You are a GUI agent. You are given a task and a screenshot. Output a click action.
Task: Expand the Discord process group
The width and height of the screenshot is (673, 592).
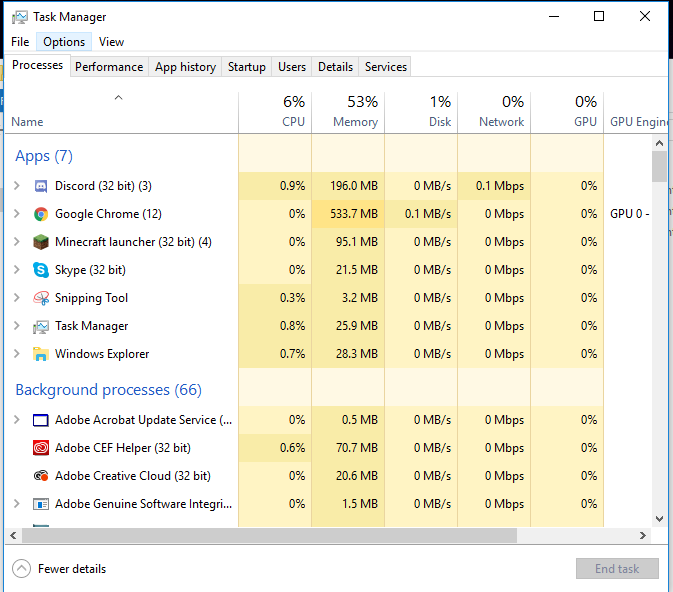coord(16,186)
